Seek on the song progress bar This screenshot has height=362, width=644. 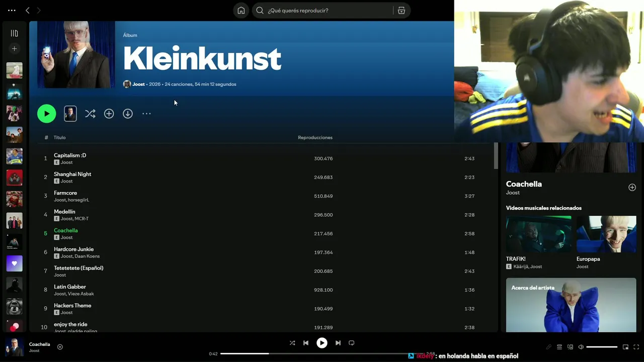click(322, 353)
